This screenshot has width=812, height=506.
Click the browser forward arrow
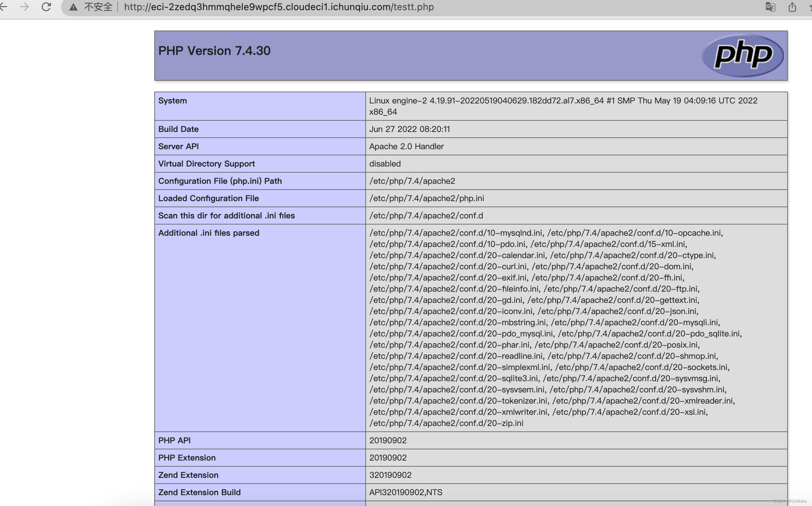tap(24, 7)
